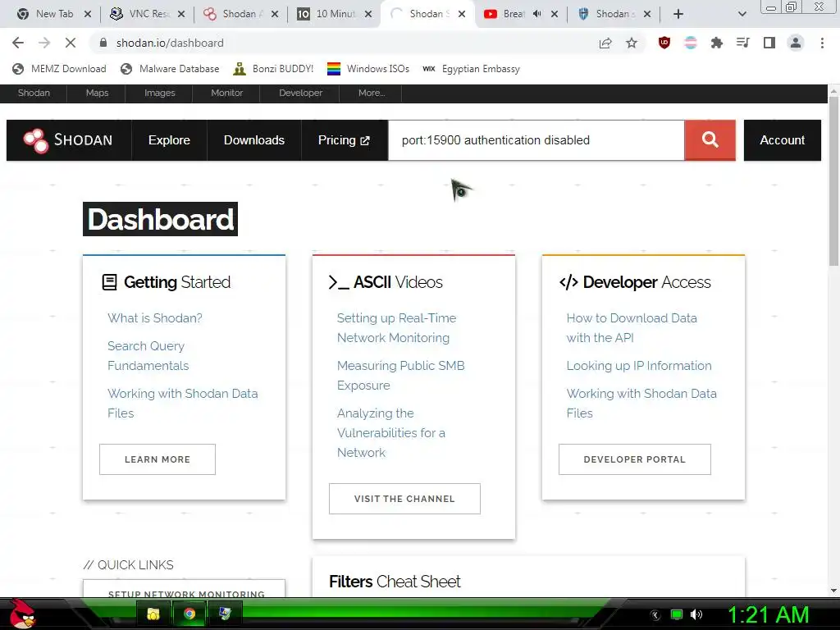Image resolution: width=840 pixels, height=630 pixels.
Task: Open How to Download Data with the API
Action: tap(632, 328)
